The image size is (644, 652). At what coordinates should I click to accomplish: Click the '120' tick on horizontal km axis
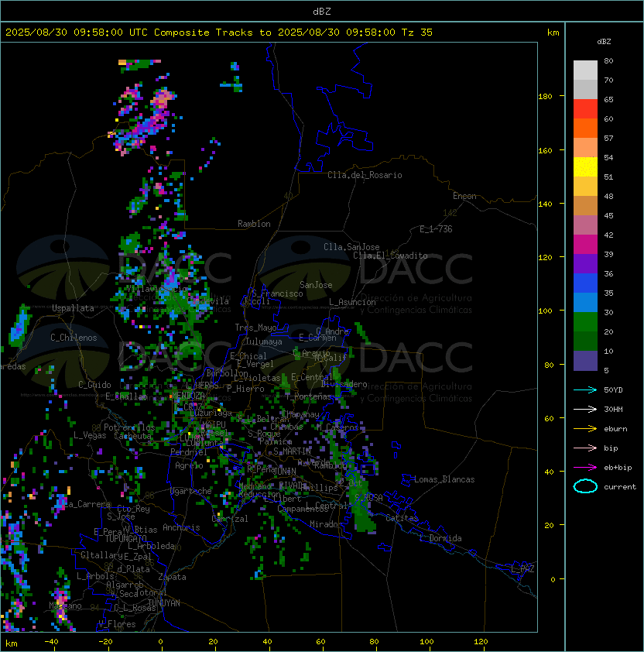coord(481,642)
